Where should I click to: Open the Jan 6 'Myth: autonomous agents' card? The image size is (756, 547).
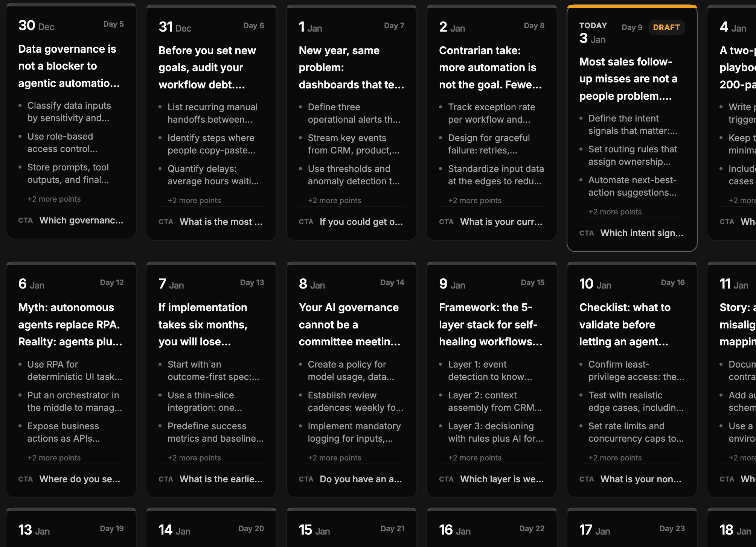tap(71, 376)
